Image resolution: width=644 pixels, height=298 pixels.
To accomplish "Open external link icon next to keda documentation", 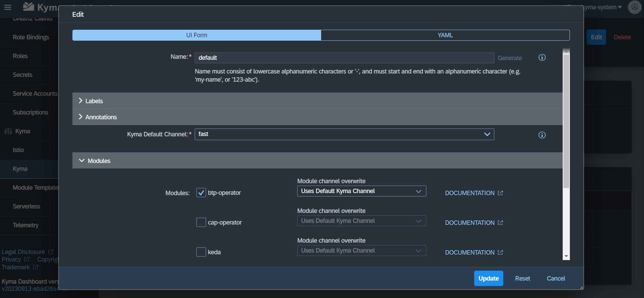I will (501, 253).
